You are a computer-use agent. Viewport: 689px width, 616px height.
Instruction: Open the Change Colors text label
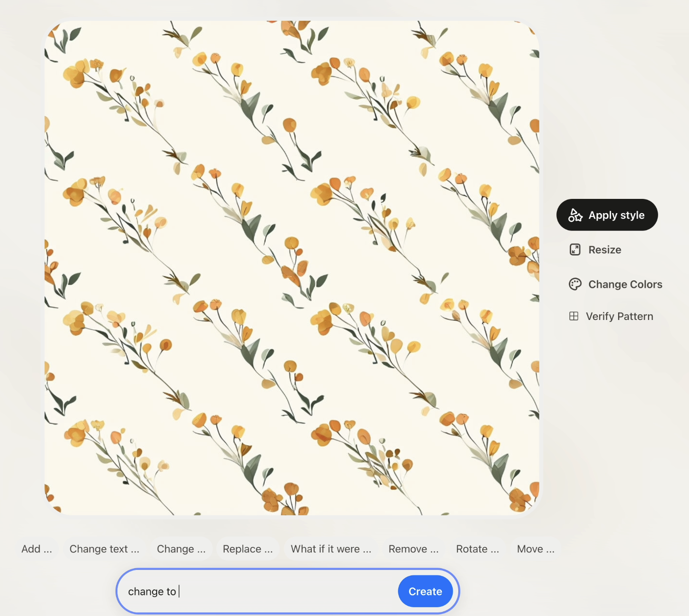coord(625,284)
